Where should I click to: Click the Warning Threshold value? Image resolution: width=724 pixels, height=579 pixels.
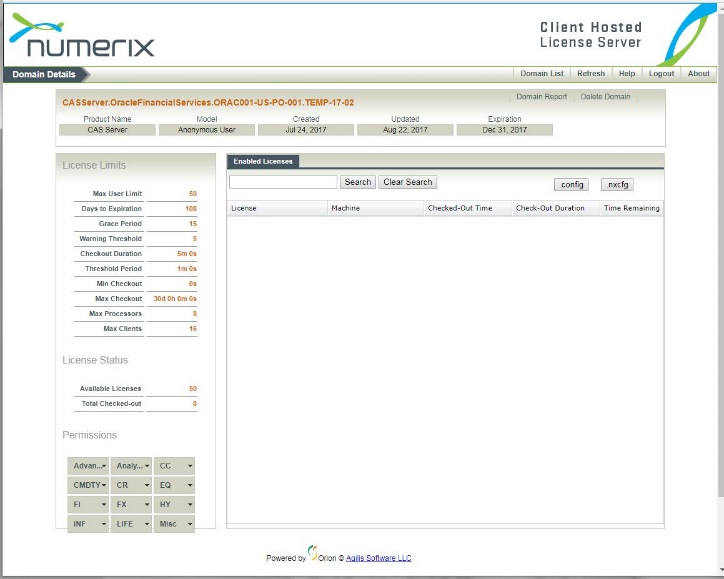(194, 239)
